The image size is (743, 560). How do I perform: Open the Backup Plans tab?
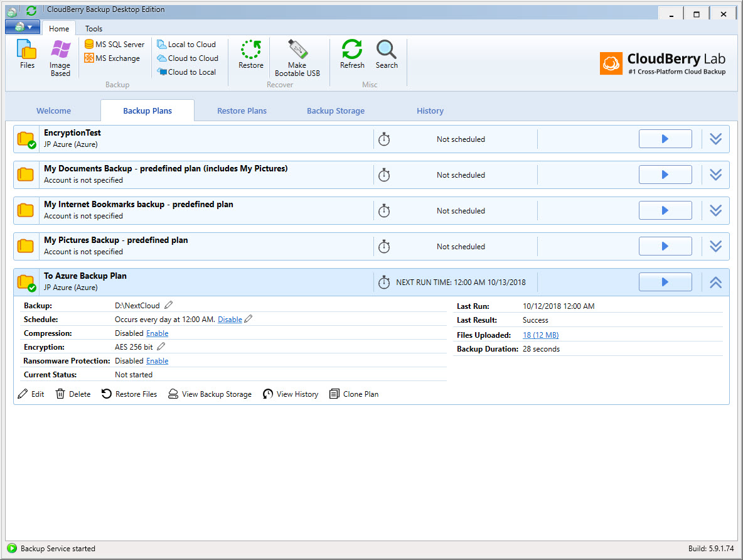147,110
